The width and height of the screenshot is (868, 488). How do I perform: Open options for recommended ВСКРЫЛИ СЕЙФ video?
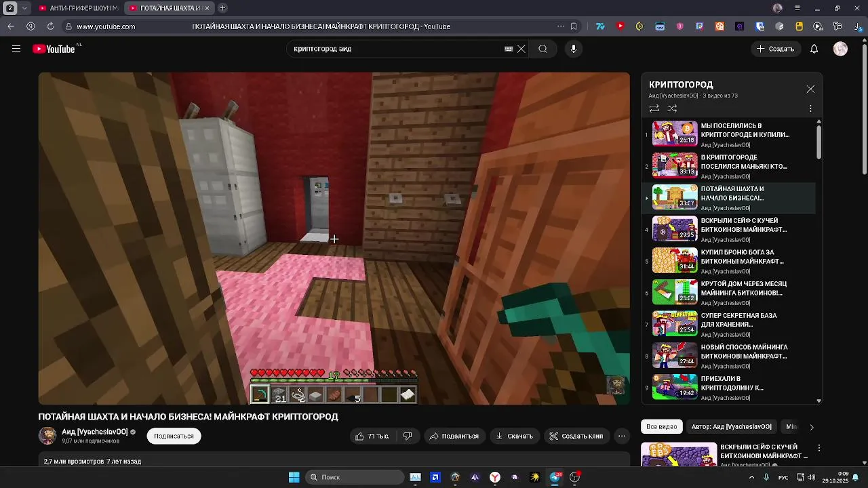click(819, 448)
